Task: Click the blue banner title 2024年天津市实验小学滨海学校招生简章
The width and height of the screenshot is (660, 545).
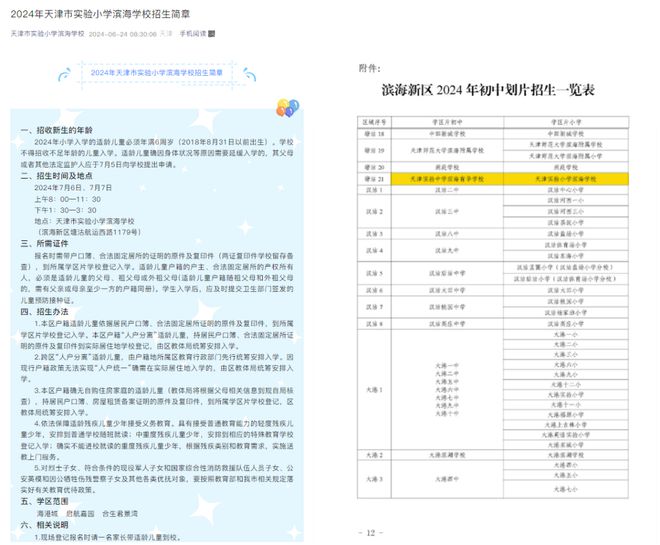Action: pyautogui.click(x=157, y=73)
